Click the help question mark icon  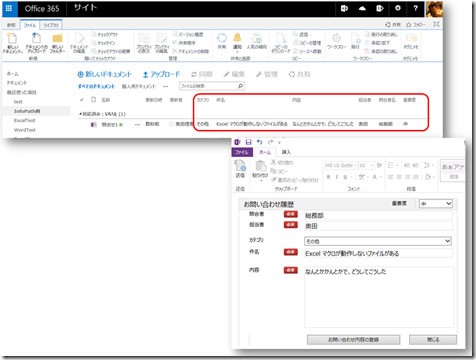[x=415, y=8]
